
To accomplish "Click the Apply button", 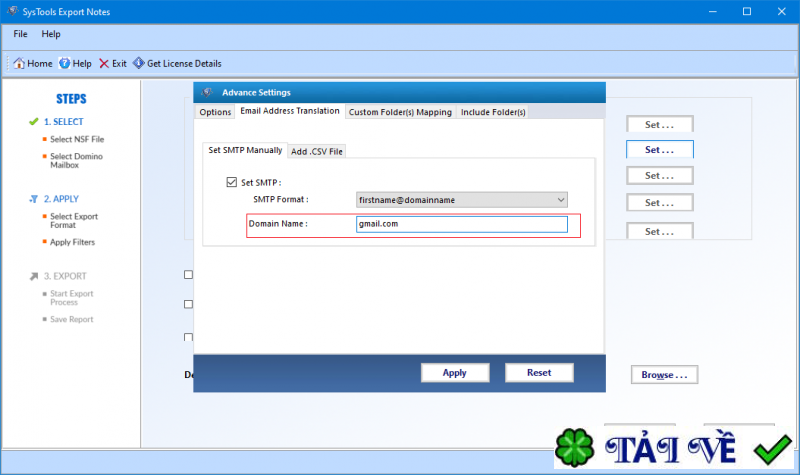I will (455, 372).
